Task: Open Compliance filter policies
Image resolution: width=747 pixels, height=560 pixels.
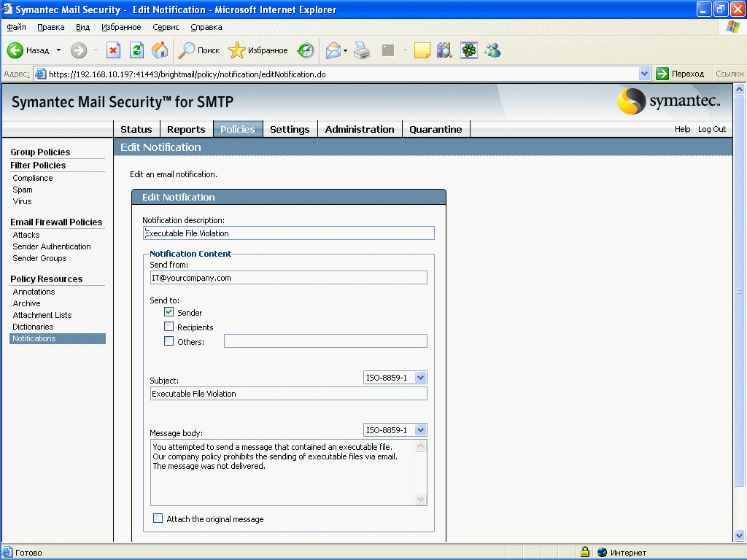Action: coord(33,178)
